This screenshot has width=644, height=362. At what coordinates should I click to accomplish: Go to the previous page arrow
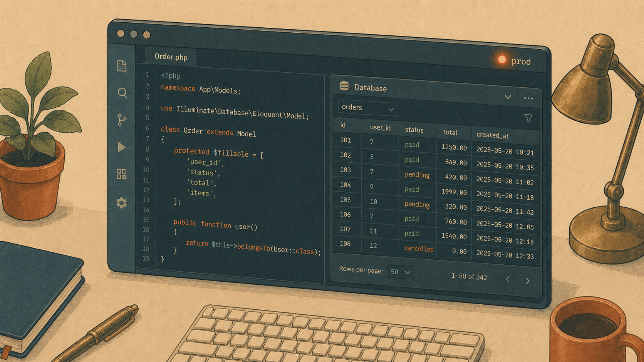pos(508,279)
